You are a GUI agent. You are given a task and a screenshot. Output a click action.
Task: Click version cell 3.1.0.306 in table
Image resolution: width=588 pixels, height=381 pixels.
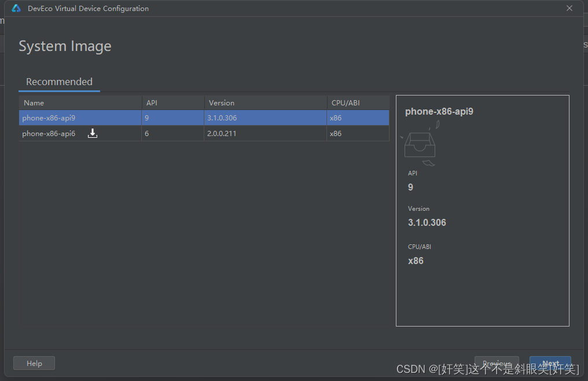[x=266, y=118]
